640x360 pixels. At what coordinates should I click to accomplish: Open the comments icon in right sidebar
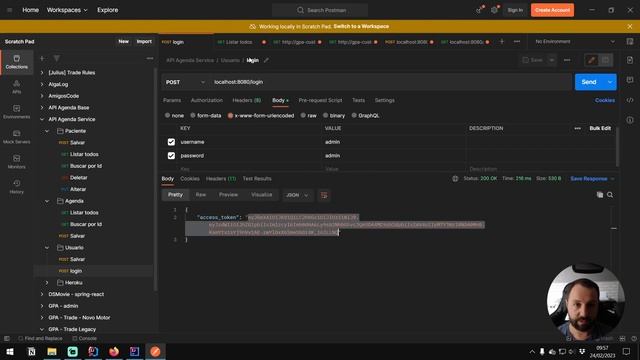pyautogui.click(x=630, y=80)
